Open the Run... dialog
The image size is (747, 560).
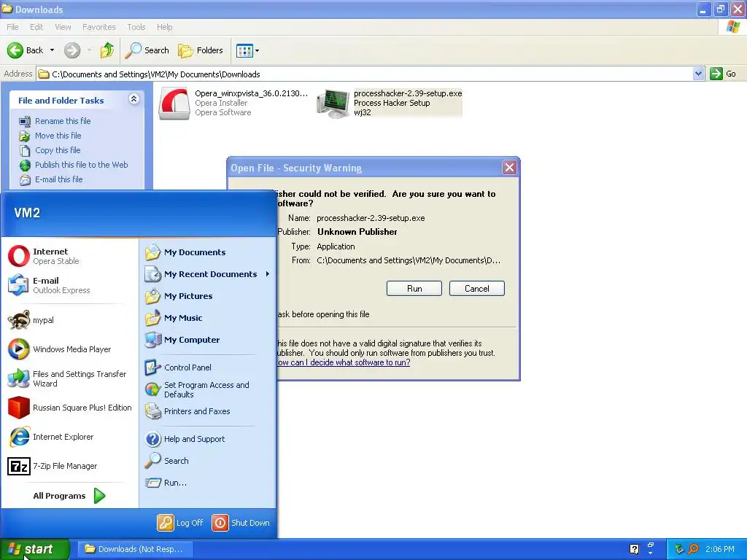click(207, 483)
